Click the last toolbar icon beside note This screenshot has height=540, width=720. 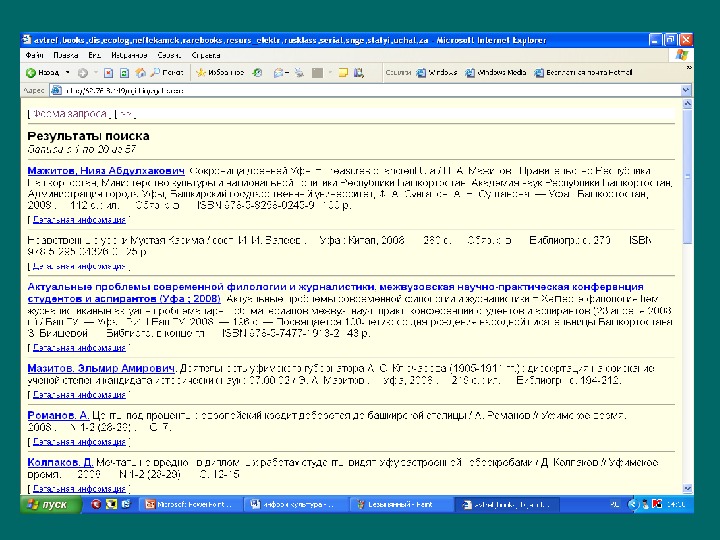pyautogui.click(x=359, y=73)
